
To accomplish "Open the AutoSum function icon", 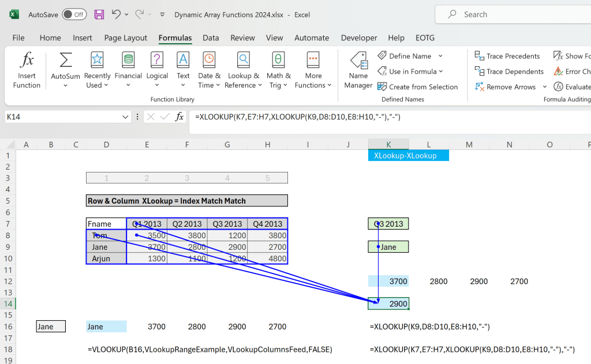I will coord(65,60).
